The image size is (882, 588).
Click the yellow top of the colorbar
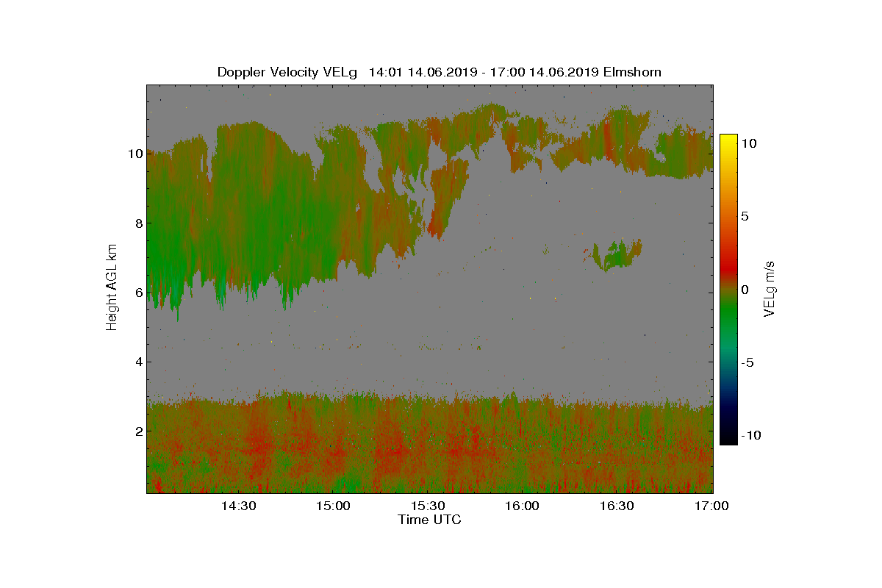pyautogui.click(x=728, y=141)
